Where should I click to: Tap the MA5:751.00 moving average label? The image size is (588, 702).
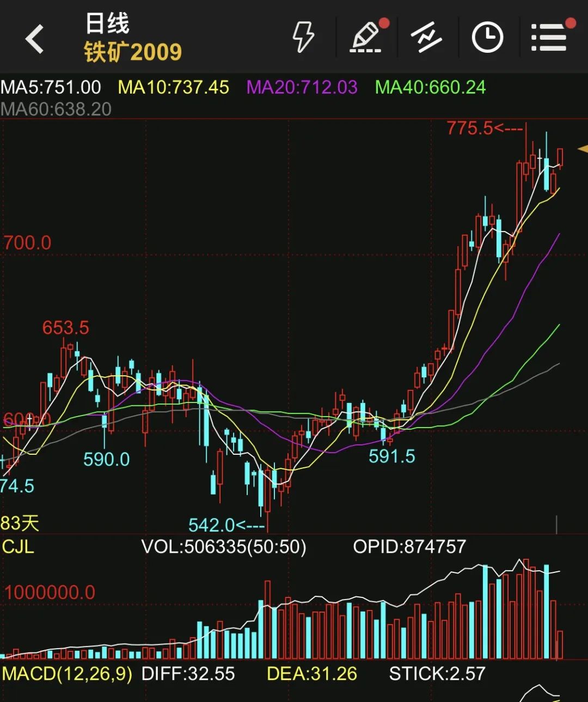[51, 87]
